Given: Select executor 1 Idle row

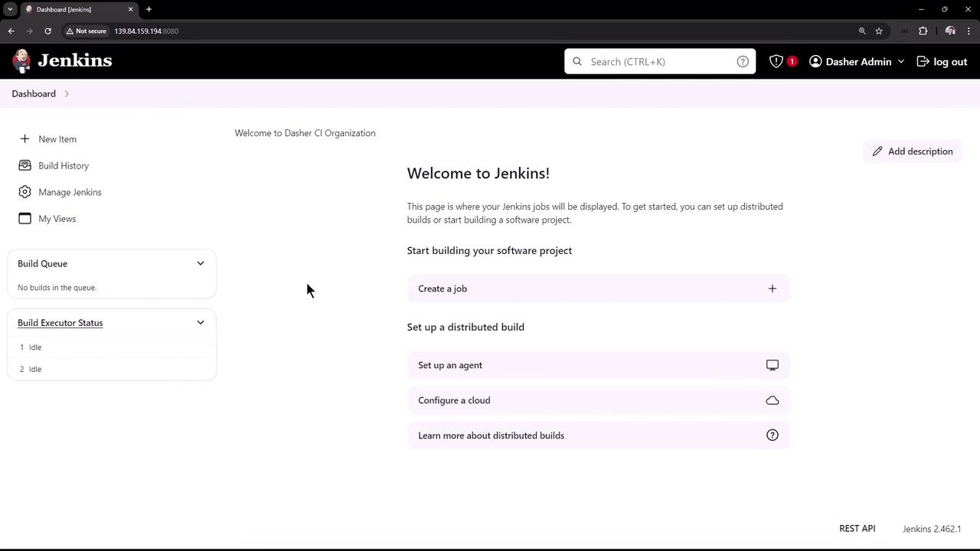Looking at the screenshot, I should [112, 347].
